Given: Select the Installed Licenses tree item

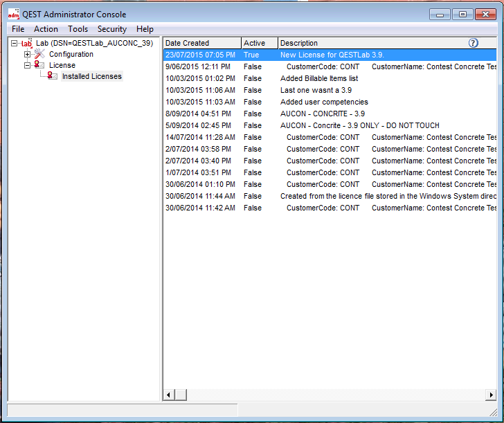Looking at the screenshot, I should pyautogui.click(x=91, y=76).
